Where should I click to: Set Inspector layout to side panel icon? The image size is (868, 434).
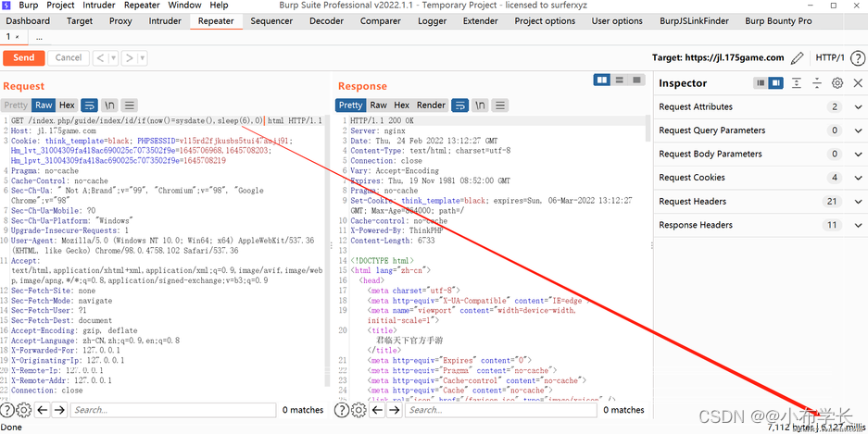coord(776,83)
